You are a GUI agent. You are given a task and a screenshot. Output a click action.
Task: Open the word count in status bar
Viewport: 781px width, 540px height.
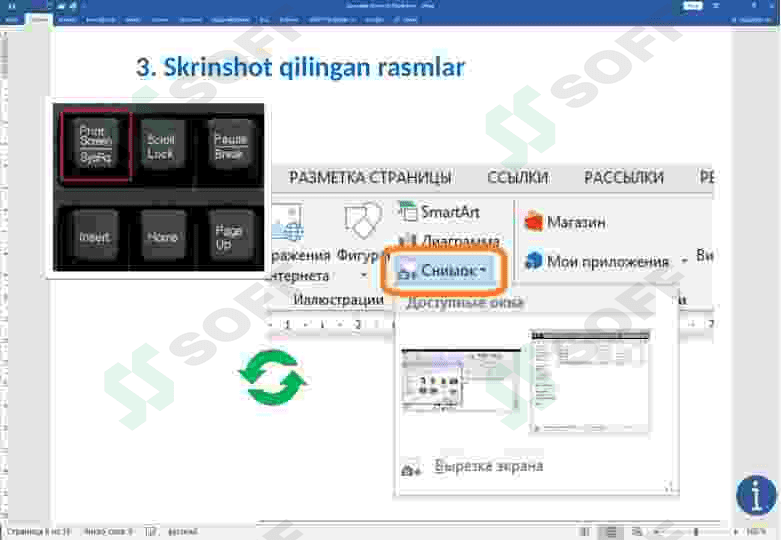[108, 532]
